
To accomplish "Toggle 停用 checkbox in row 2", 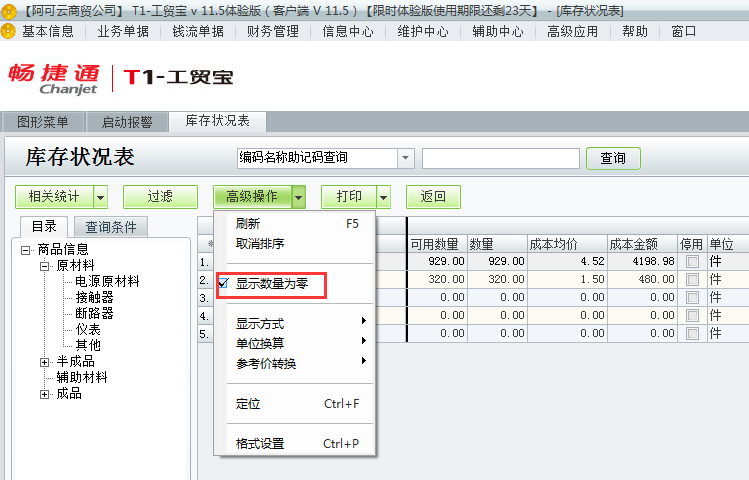I will point(692,279).
